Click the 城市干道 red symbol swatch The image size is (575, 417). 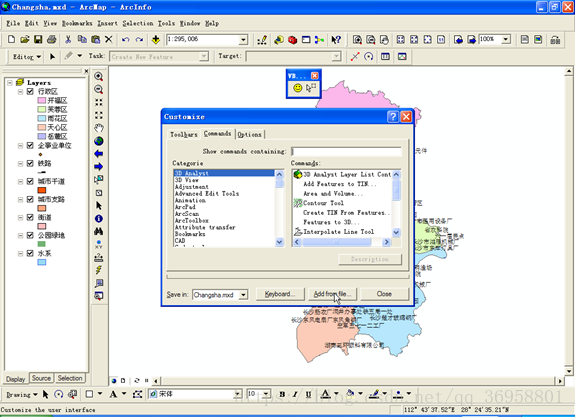coord(42,190)
